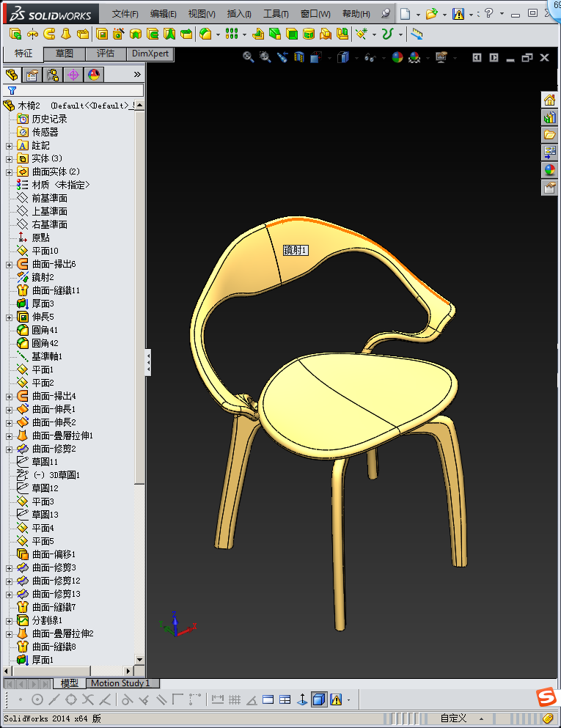This screenshot has height=728, width=561.
Task: Click the New document icon
Action: 406,14
